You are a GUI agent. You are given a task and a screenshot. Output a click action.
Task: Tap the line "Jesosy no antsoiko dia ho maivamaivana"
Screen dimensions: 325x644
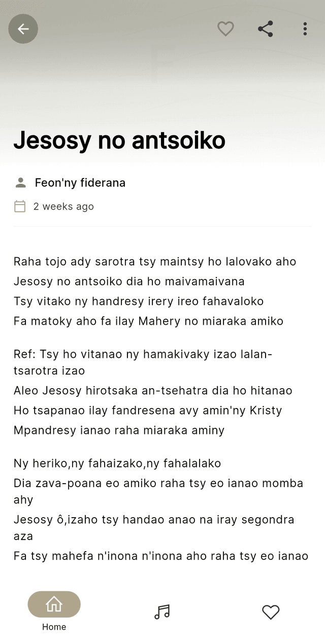tap(129, 282)
